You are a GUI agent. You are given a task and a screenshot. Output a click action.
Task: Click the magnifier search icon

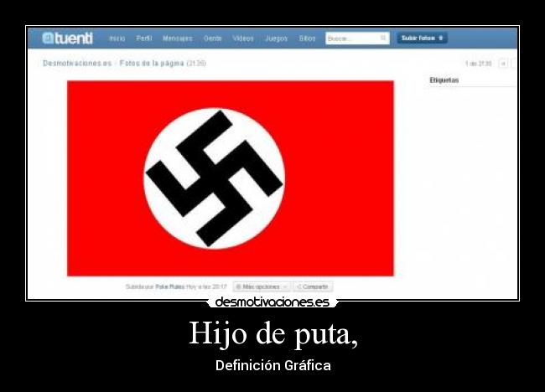tap(383, 38)
